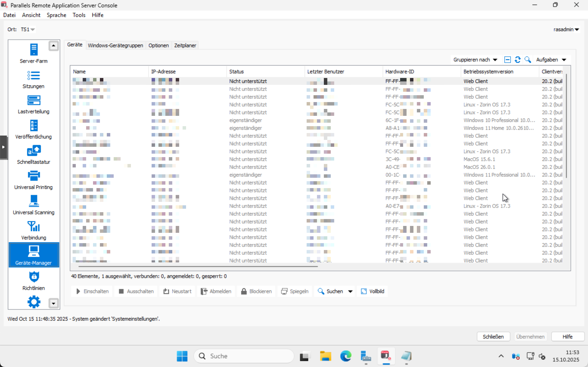Collapse groups with the minus box icon

pyautogui.click(x=507, y=60)
